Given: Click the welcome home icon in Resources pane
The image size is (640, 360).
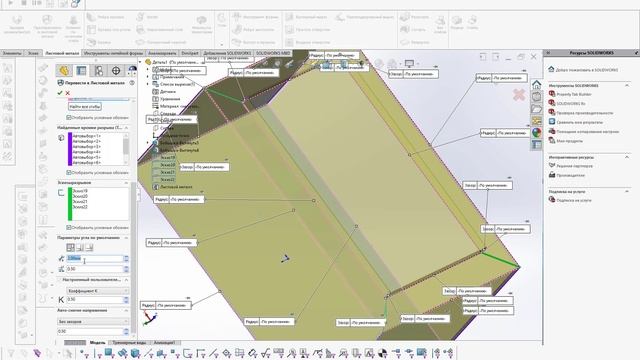Looking at the screenshot, I should 551,69.
